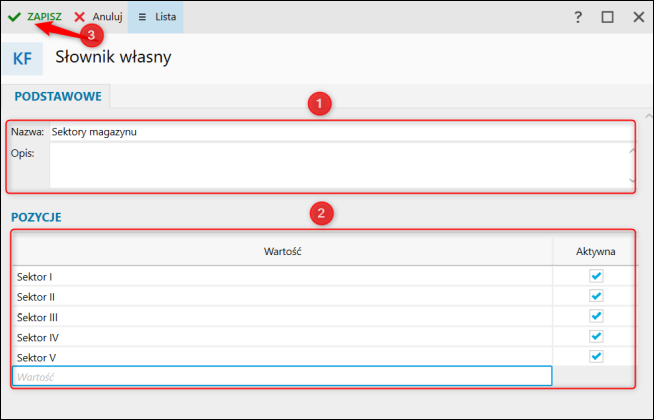Image resolution: width=654 pixels, height=420 pixels.
Task: Open the Lista view
Action: [x=156, y=17]
